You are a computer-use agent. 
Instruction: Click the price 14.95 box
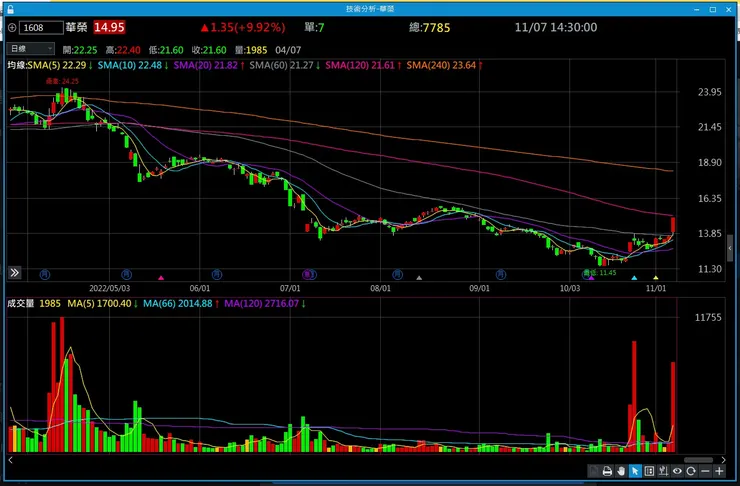pos(109,27)
